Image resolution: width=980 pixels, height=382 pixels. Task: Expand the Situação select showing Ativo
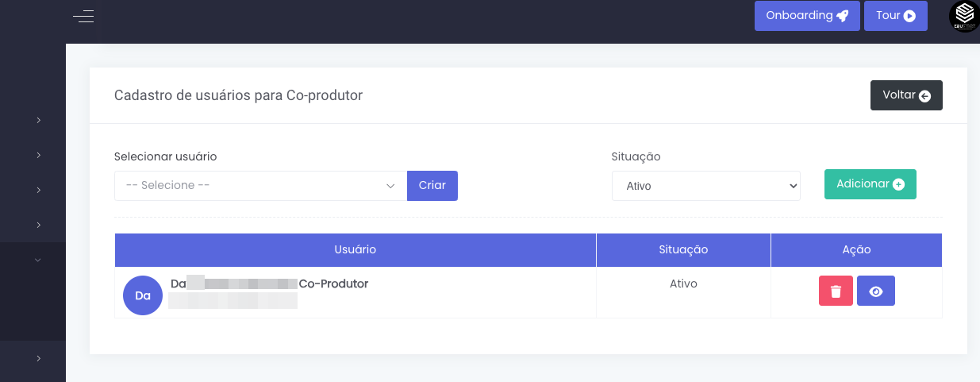tap(705, 186)
